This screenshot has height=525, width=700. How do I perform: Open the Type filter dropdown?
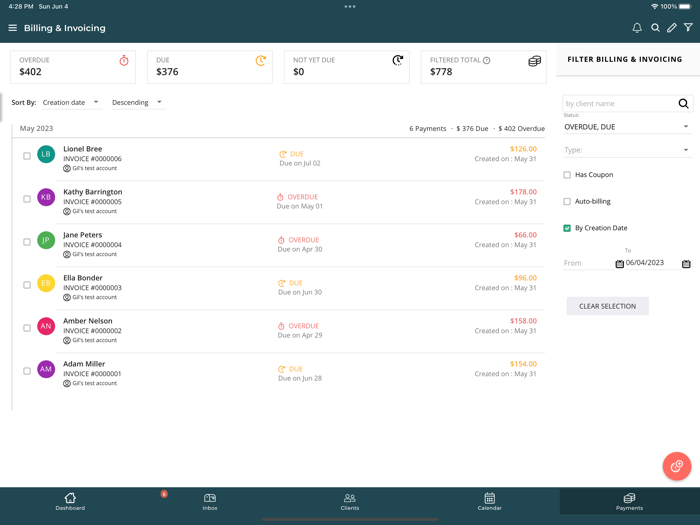pyautogui.click(x=627, y=150)
